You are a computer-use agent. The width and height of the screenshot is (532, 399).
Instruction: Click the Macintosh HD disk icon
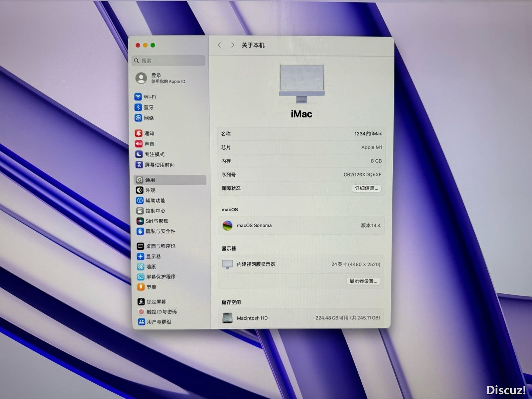228,318
